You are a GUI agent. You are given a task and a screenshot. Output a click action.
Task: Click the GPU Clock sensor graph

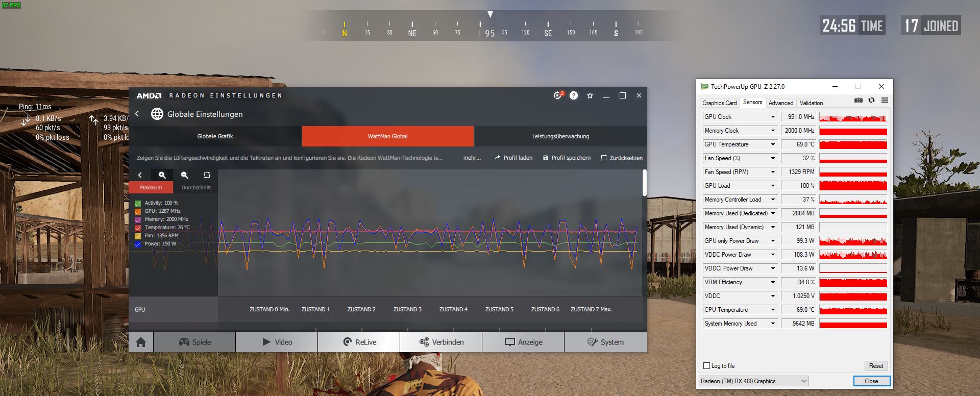[x=853, y=117]
